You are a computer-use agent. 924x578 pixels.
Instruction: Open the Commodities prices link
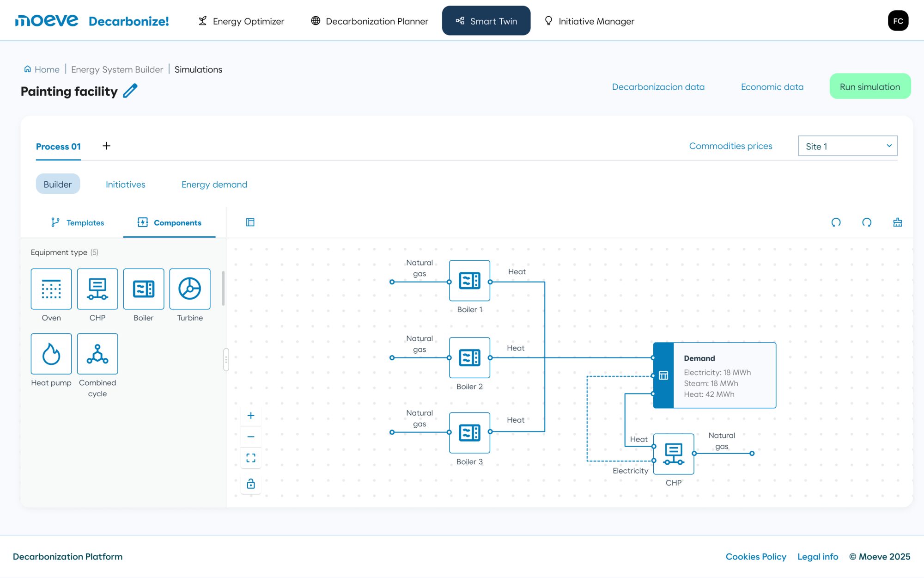tap(730, 146)
